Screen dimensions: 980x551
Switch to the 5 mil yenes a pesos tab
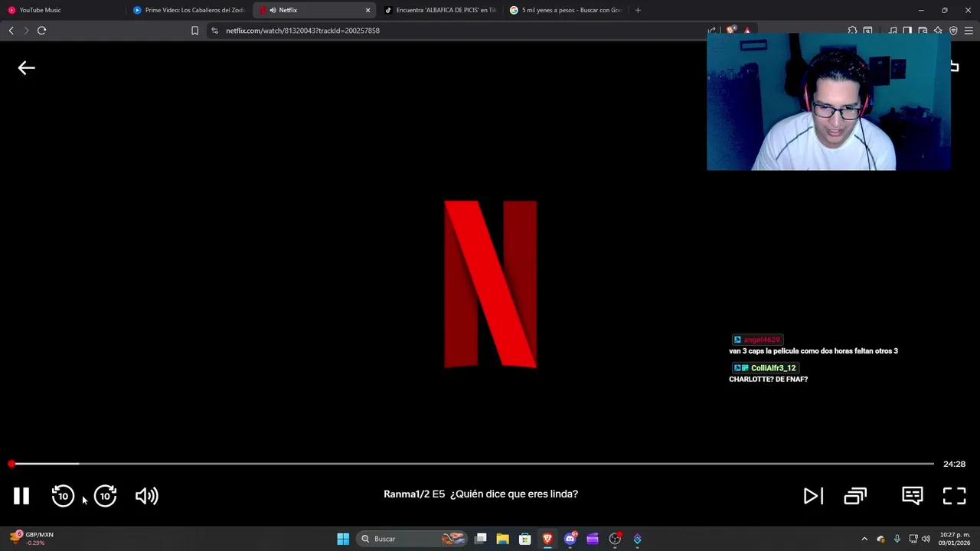coord(566,10)
